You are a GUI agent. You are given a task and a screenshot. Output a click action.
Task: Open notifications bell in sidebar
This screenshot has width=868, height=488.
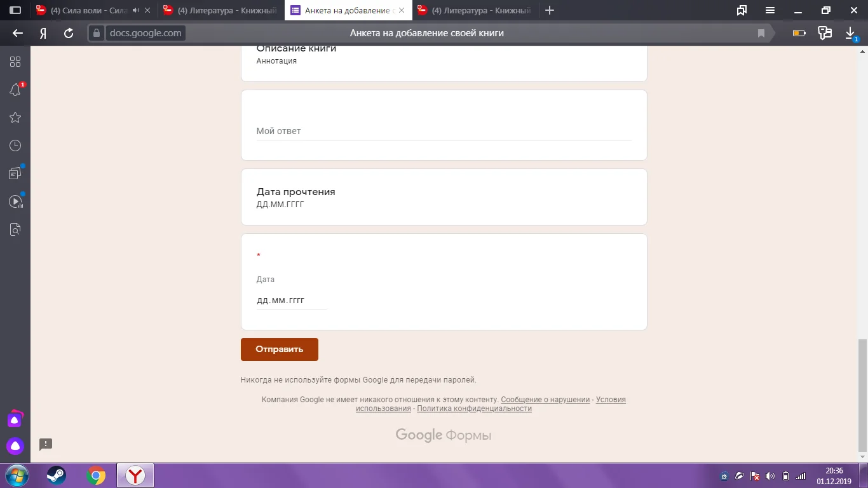tap(15, 90)
